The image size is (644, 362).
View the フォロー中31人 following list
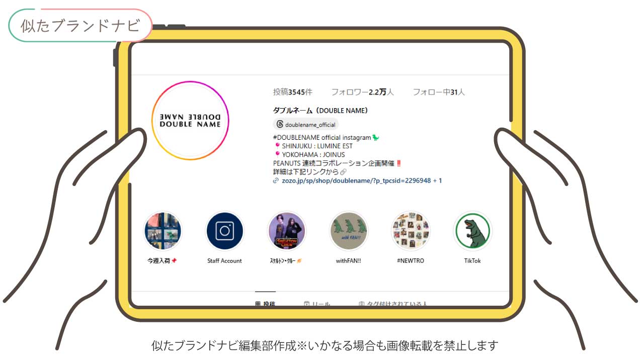coord(439,92)
